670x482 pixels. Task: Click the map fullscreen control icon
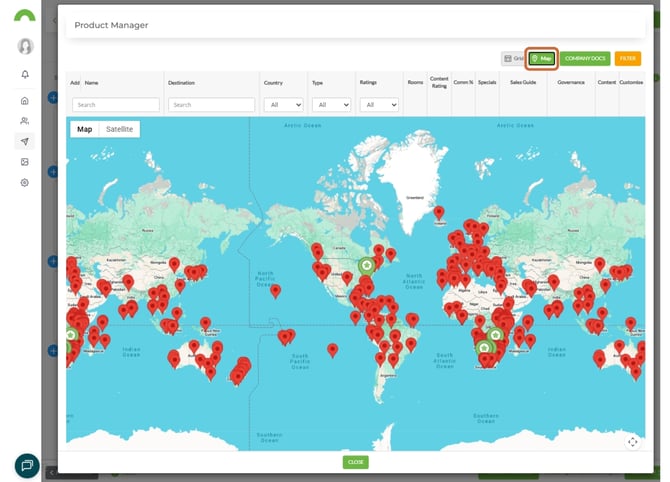tap(633, 441)
